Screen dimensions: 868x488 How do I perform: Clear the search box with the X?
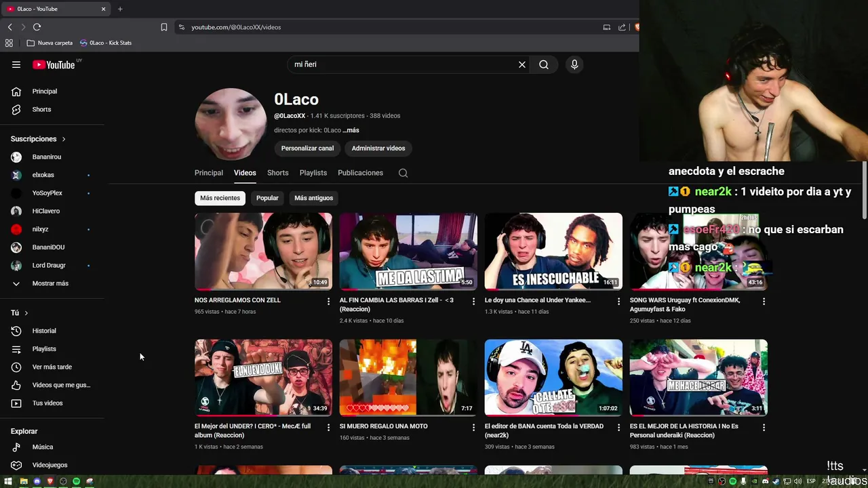522,64
